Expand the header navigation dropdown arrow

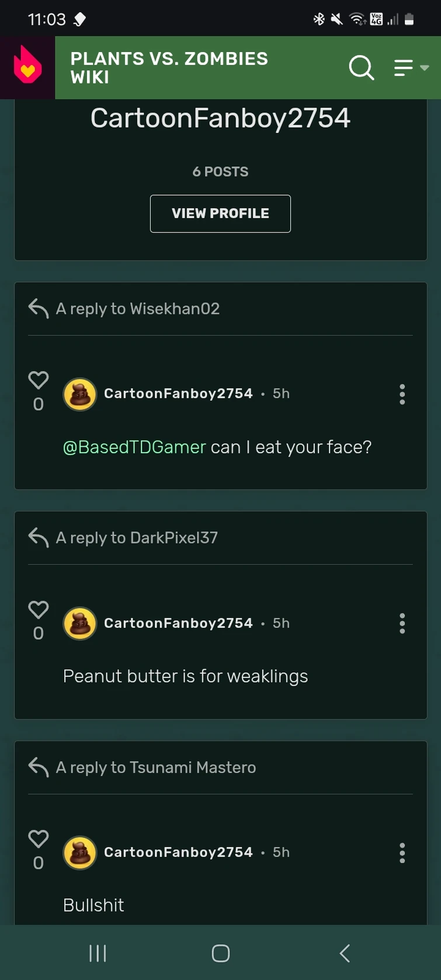425,68
